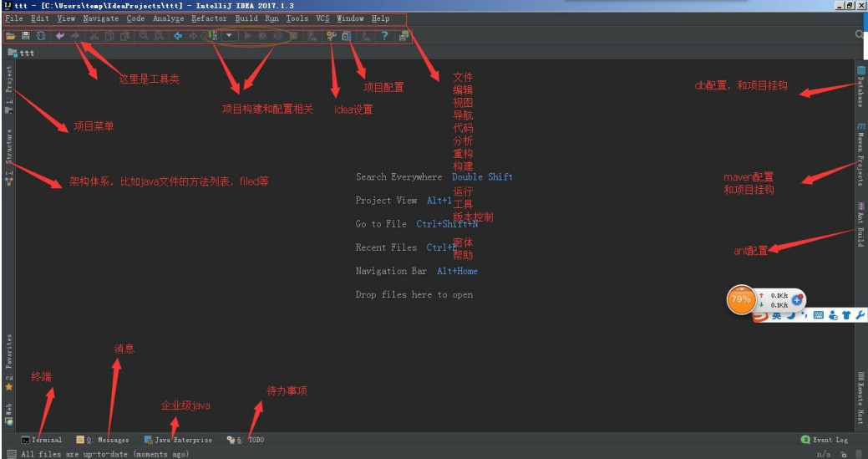Click the Copy toolbar icon
This screenshot has width=868, height=459.
tap(109, 36)
